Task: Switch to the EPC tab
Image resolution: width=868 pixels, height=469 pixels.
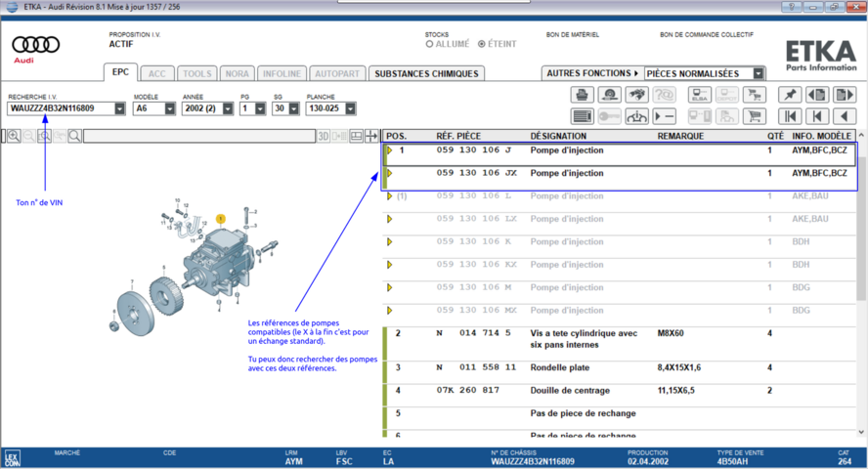Action: click(120, 72)
